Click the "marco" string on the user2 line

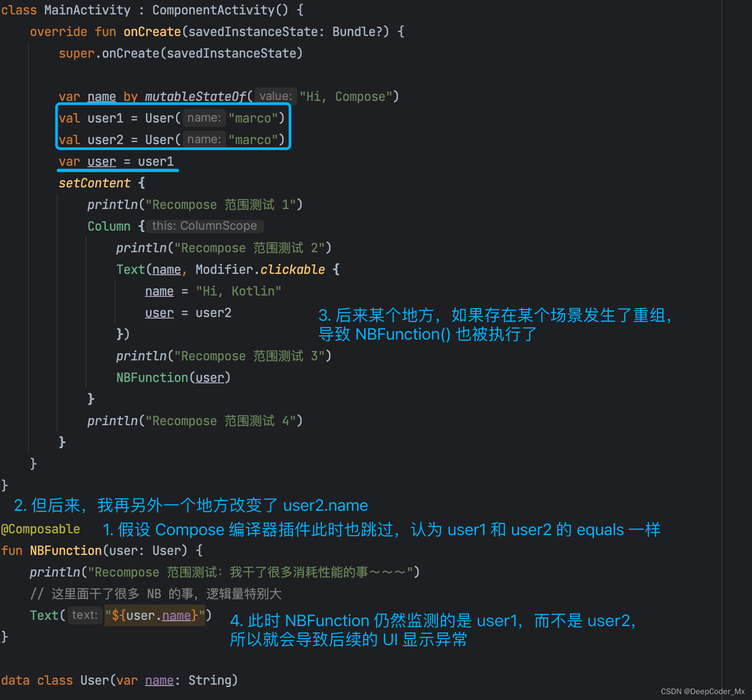tap(253, 140)
